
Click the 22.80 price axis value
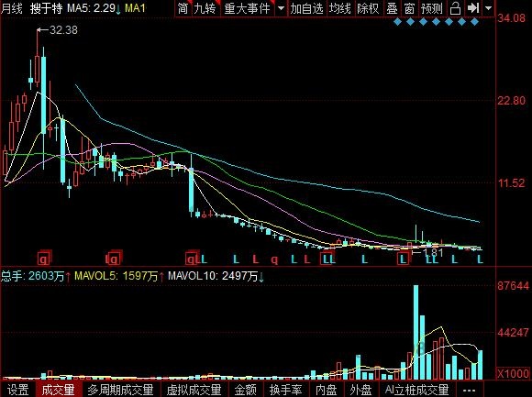click(x=511, y=100)
